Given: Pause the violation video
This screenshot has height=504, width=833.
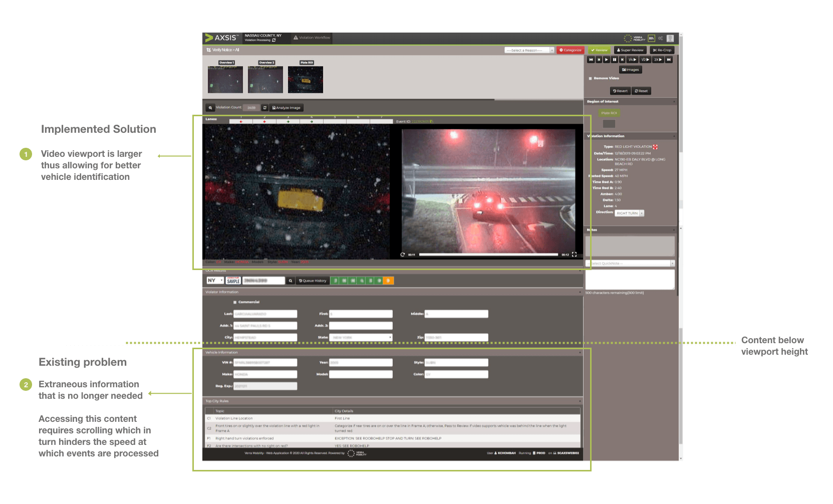Looking at the screenshot, I should (615, 60).
